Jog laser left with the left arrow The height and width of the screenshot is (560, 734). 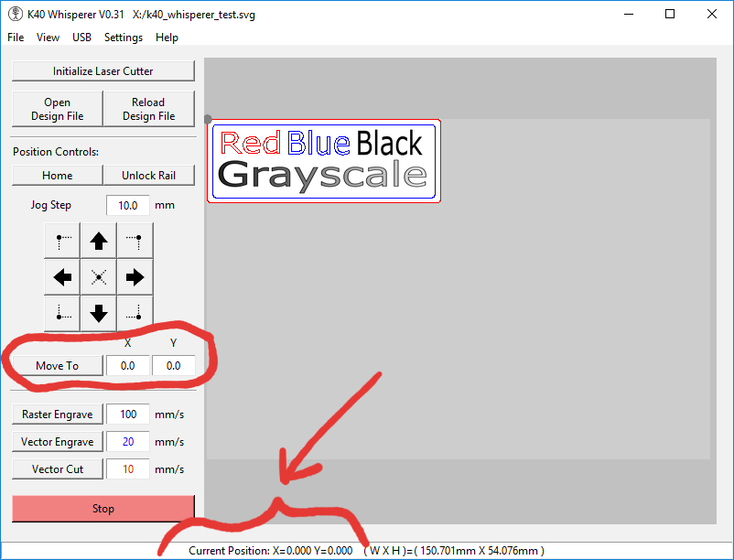point(62,277)
